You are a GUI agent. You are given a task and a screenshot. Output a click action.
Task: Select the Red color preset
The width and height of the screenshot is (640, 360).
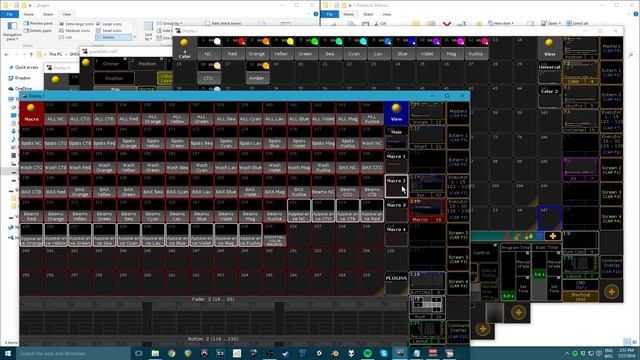click(233, 48)
